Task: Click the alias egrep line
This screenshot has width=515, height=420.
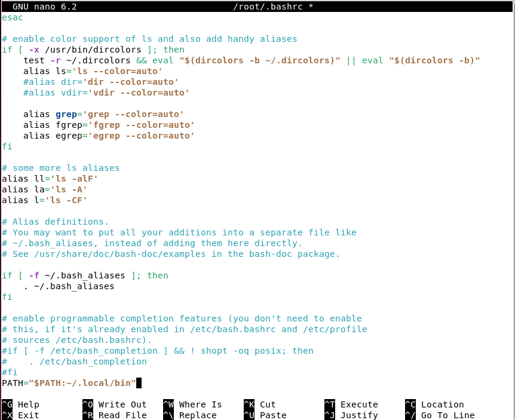Action: [109, 136]
